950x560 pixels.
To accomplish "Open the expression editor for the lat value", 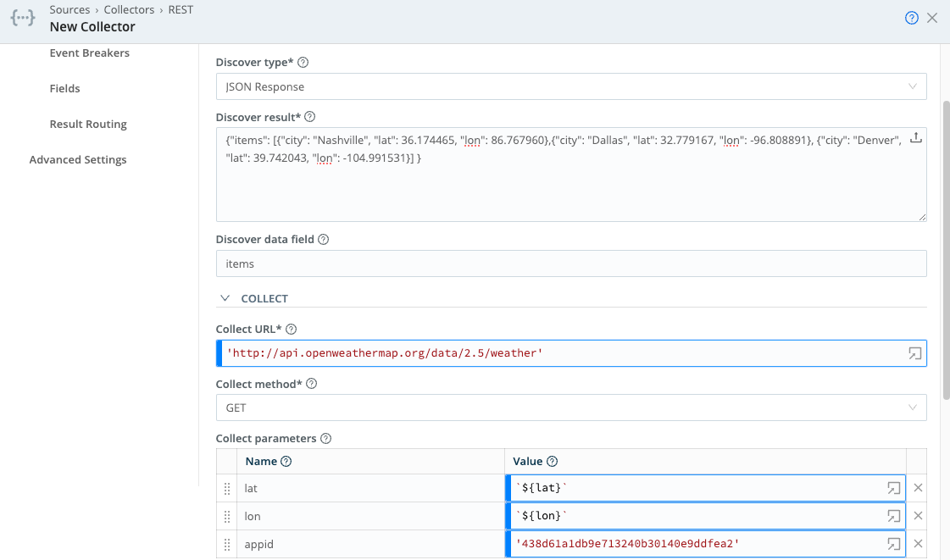I will (x=893, y=487).
